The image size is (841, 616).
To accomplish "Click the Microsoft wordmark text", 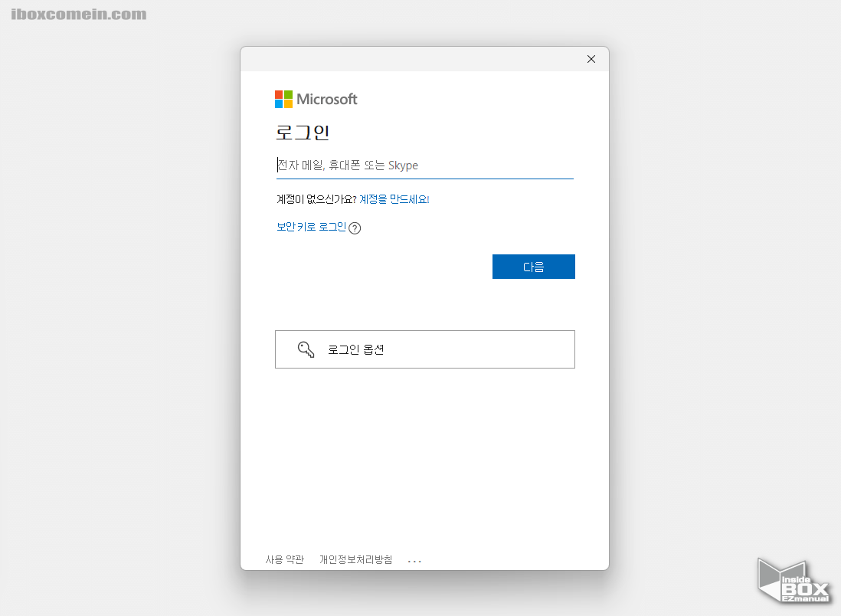I will click(x=327, y=99).
